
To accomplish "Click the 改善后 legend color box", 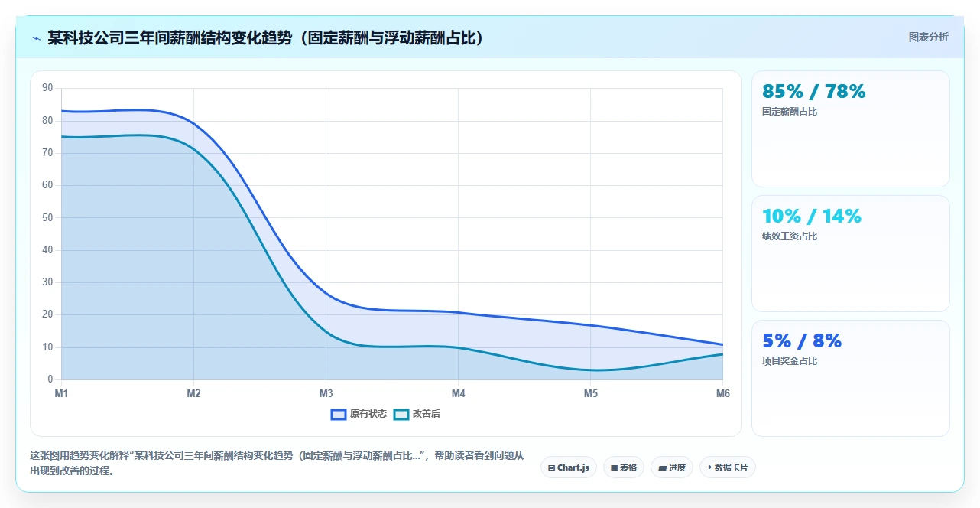I will tap(401, 414).
